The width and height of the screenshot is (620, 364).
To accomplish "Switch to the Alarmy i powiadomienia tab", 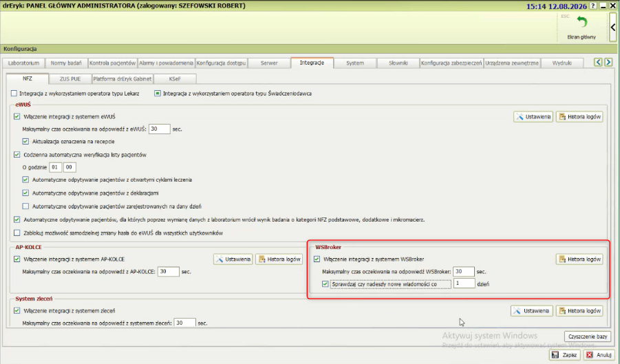I will pyautogui.click(x=166, y=63).
